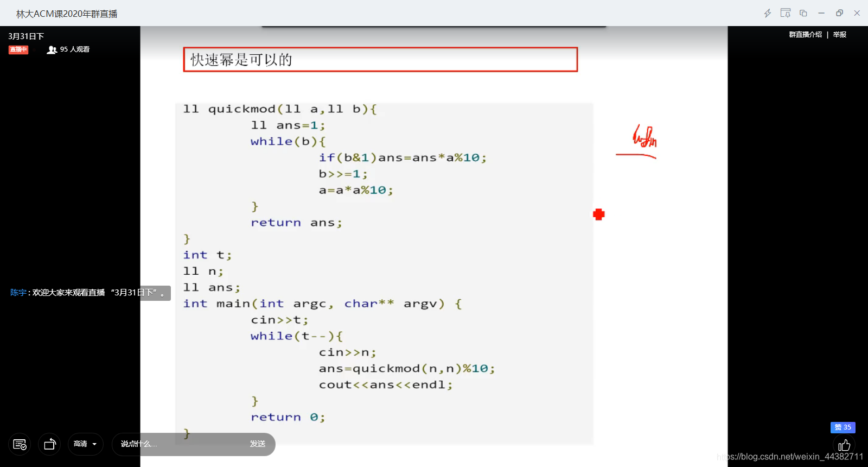Click the 快速幂是可以的 text box on the slide
Viewport: 868px width, 467px height.
tap(380, 60)
